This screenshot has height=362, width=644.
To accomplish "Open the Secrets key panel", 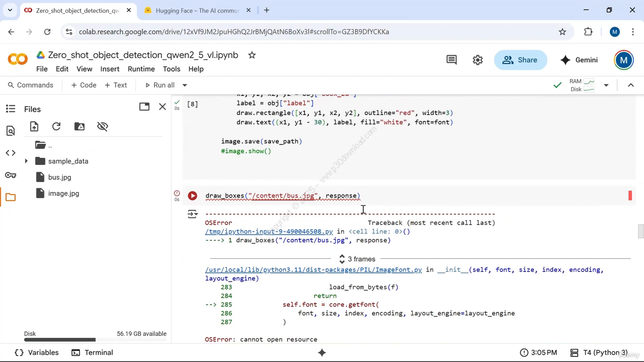I will [11, 175].
